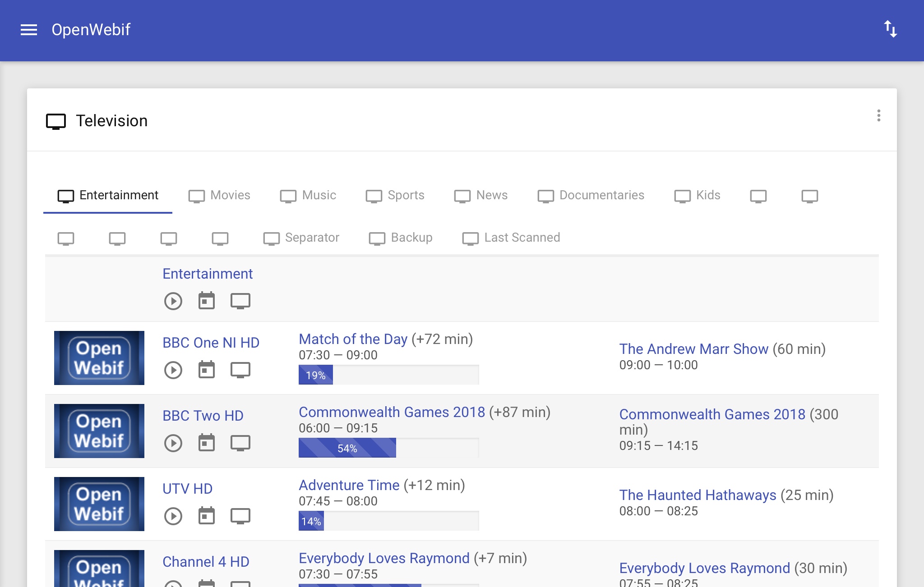924x587 pixels.
Task: Switch to the Documentaries tab
Action: pyautogui.click(x=591, y=195)
